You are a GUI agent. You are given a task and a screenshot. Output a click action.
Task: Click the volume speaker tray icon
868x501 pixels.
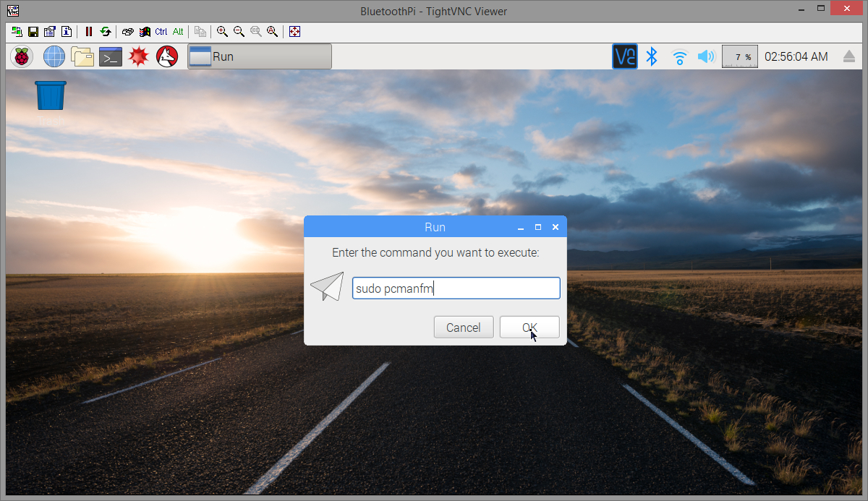pos(706,56)
